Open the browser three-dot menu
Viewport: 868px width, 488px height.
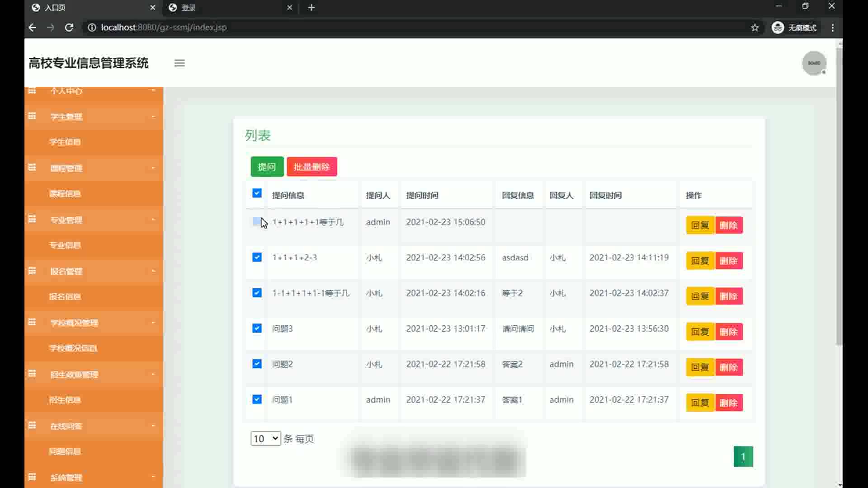[832, 28]
